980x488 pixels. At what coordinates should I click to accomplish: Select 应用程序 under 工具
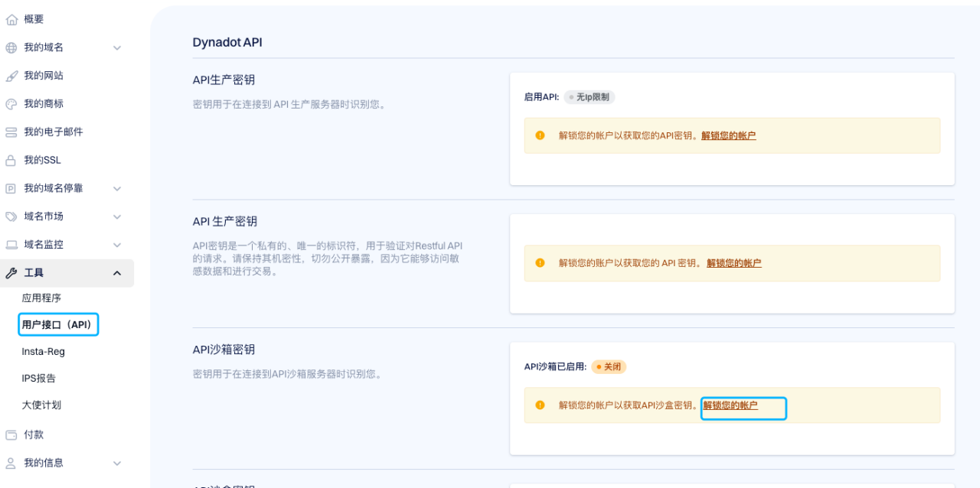[41, 298]
